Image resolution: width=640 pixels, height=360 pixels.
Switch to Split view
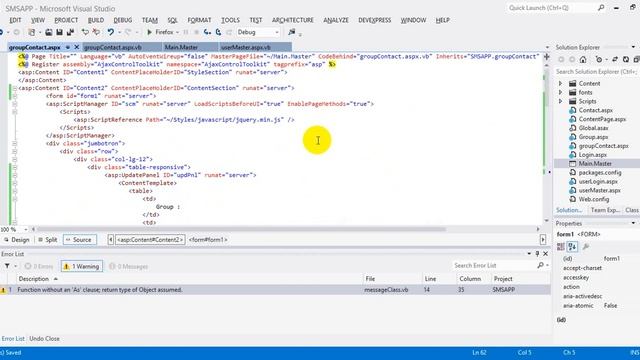point(47,240)
